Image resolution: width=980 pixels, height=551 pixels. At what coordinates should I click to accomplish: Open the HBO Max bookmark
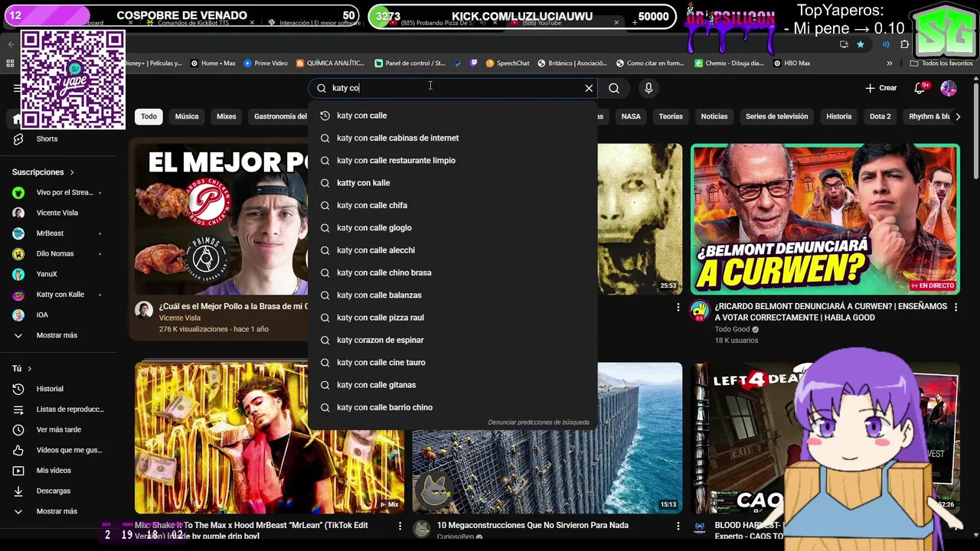click(x=792, y=64)
